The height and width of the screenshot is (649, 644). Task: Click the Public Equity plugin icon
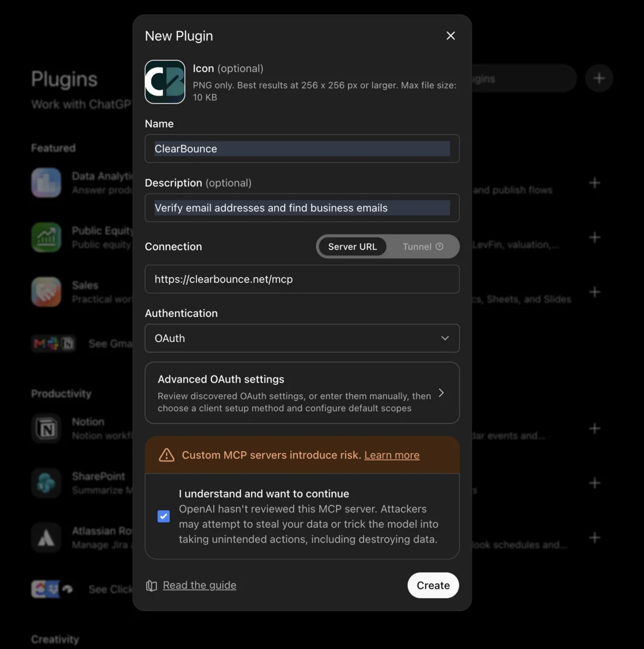46,237
